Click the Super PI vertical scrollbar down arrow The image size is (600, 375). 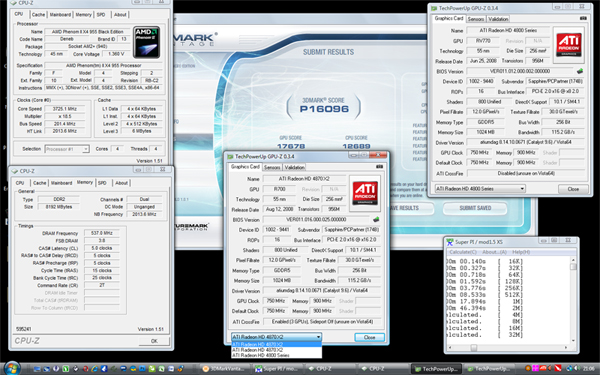[573, 340]
